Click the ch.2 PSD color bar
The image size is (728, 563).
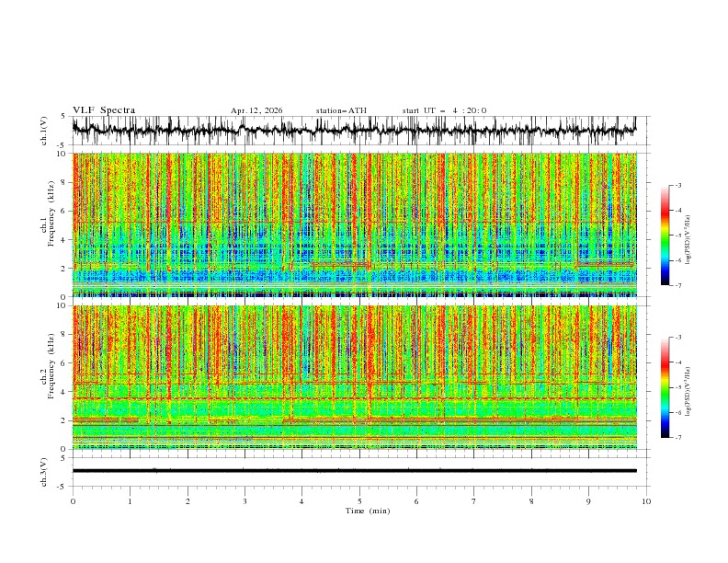[x=665, y=387]
